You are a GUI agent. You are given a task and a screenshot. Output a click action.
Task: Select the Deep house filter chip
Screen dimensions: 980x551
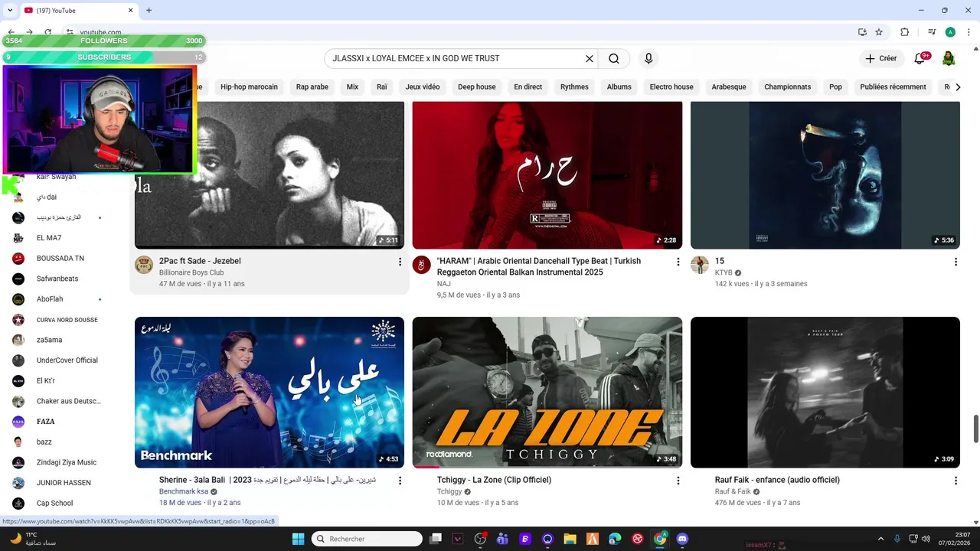(477, 86)
